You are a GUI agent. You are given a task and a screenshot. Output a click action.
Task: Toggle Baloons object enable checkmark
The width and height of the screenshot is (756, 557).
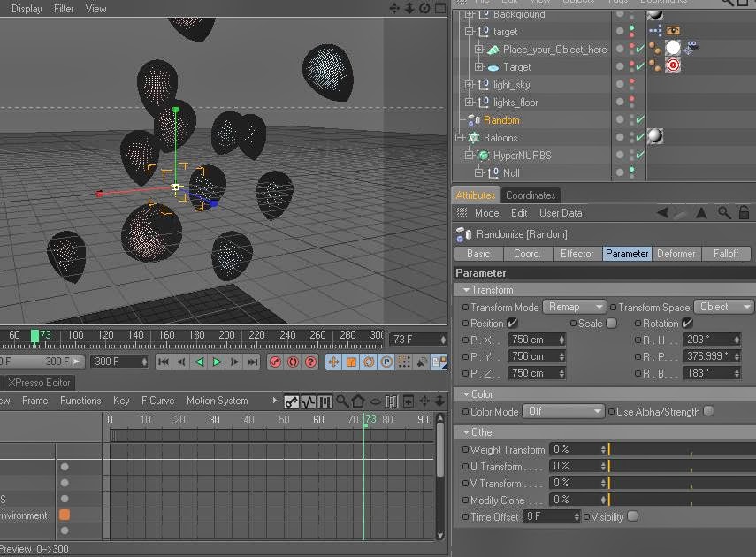click(640, 137)
